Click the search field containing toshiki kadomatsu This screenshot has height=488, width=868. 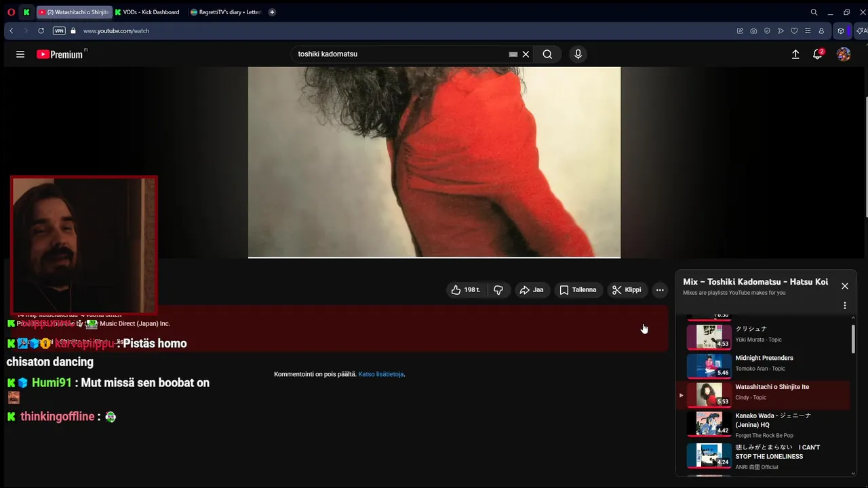401,54
